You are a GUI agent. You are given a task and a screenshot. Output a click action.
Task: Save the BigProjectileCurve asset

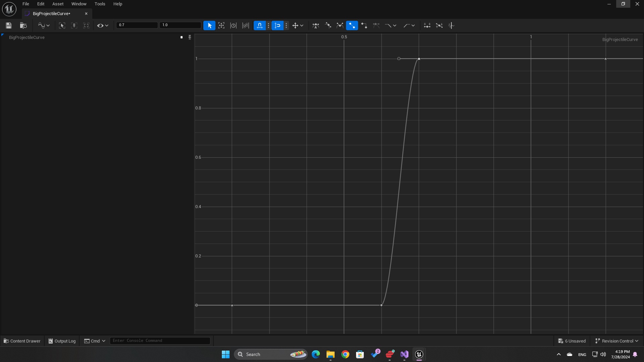pyautogui.click(x=9, y=25)
